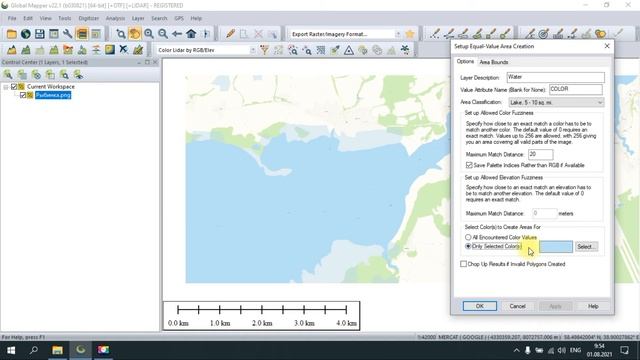
Task: Go to previous view with back arrow
Action: [x=177, y=34]
